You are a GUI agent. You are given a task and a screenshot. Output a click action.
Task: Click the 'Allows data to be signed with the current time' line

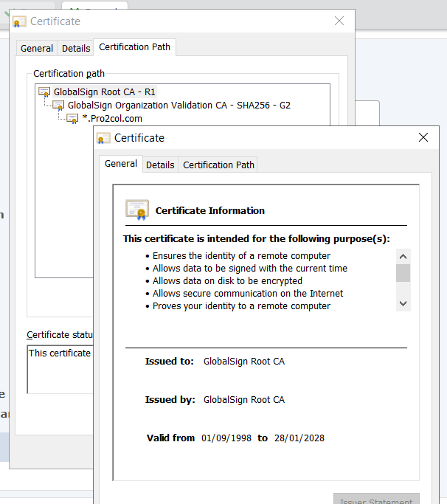click(250, 269)
